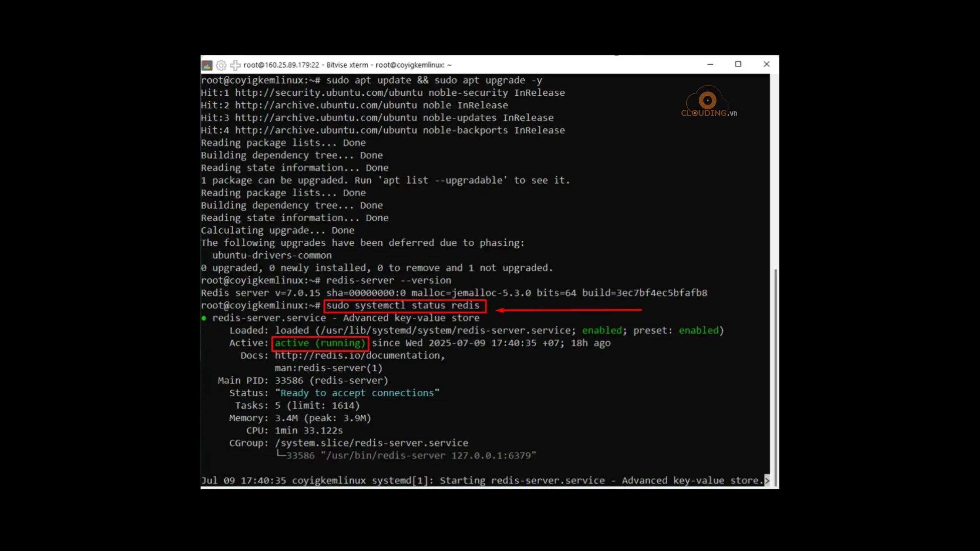This screenshot has height=551, width=980.
Task: Click the 'since Wed 2025-07-09 17:40:35 +07' timestamp
Action: click(x=467, y=343)
